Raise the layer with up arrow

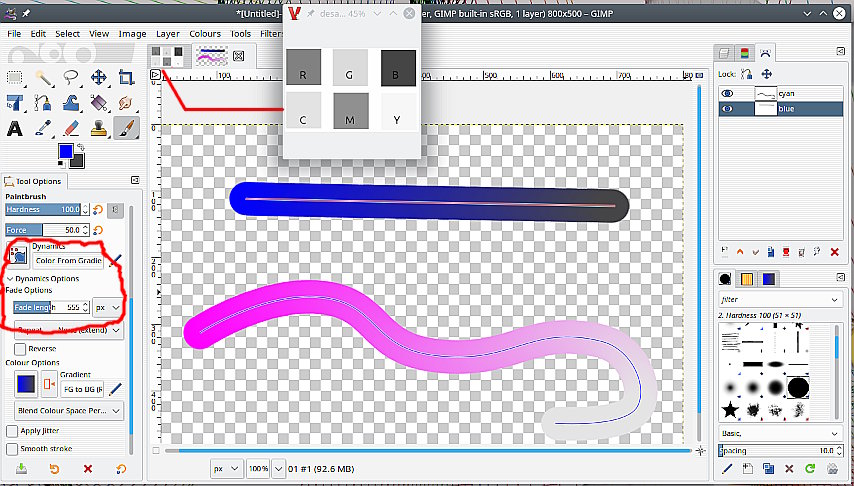tap(740, 252)
